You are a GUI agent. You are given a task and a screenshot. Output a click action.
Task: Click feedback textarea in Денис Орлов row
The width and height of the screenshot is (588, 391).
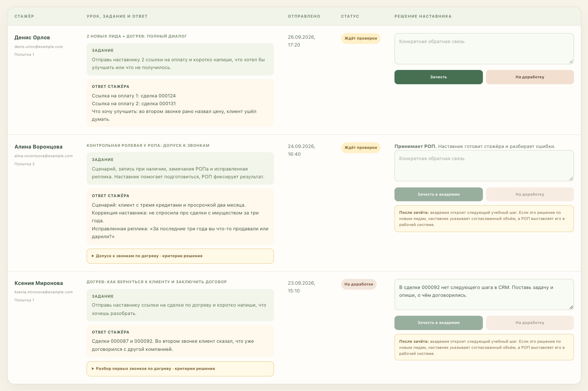pos(484,49)
